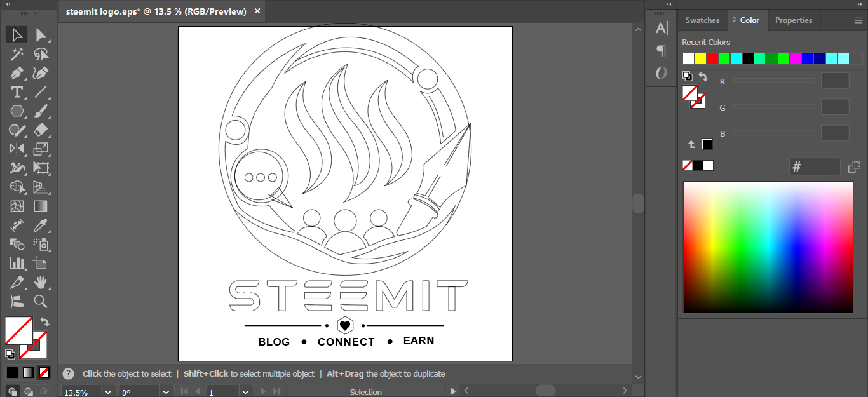Reset default fill and stroke in toolbar
The height and width of the screenshot is (397, 868).
click(x=11, y=354)
